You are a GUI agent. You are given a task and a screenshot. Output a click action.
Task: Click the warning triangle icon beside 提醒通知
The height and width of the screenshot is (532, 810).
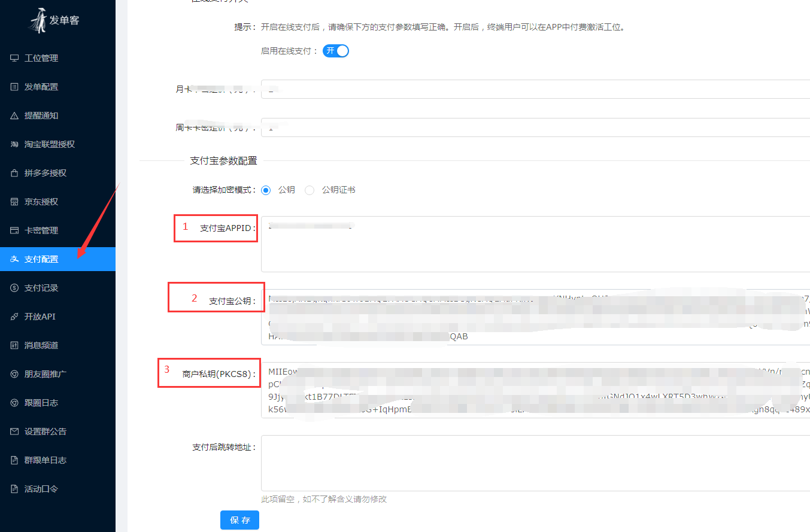(14, 115)
